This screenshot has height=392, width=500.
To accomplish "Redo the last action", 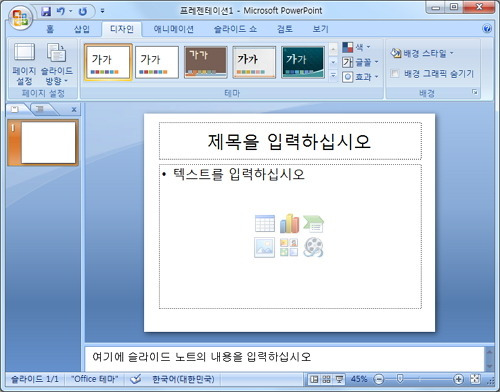I will 83,11.
